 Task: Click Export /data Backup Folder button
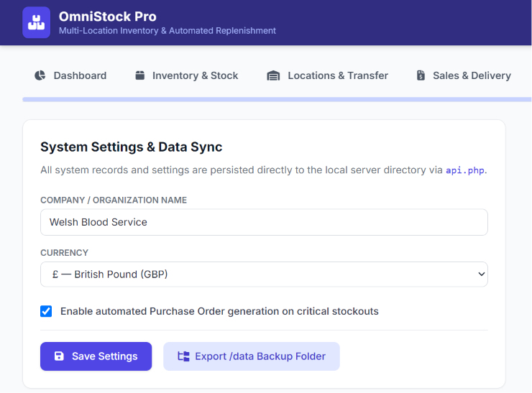[252, 356]
